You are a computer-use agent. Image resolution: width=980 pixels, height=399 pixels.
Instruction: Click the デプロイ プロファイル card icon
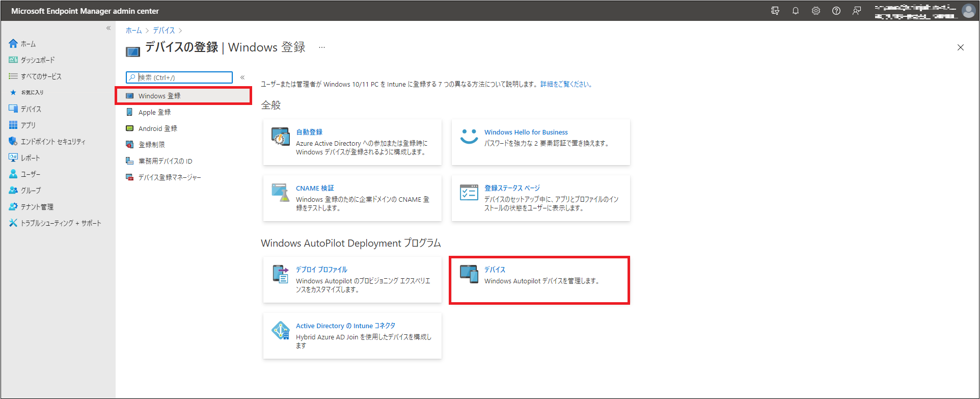(x=281, y=274)
